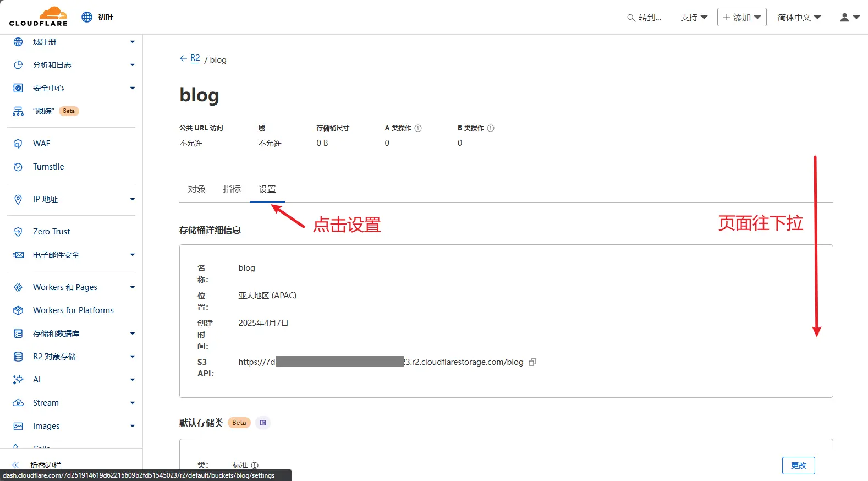Viewport: 868px width, 481px height.
Task: Select the 设置 tab
Action: click(x=267, y=189)
